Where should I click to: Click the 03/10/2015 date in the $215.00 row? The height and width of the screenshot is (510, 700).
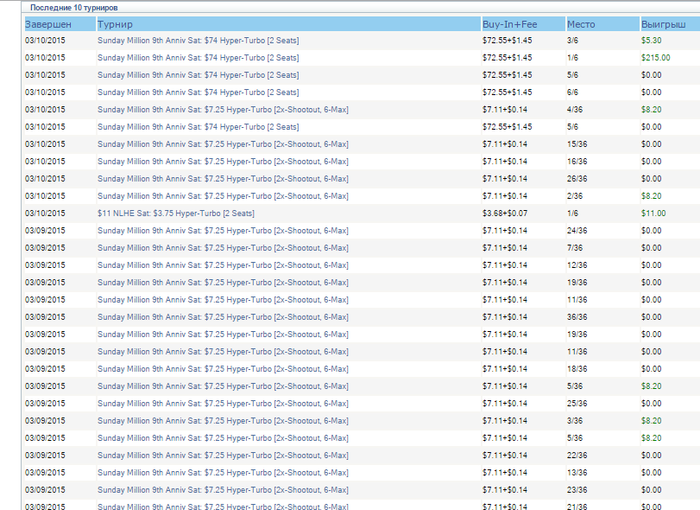tap(45, 58)
